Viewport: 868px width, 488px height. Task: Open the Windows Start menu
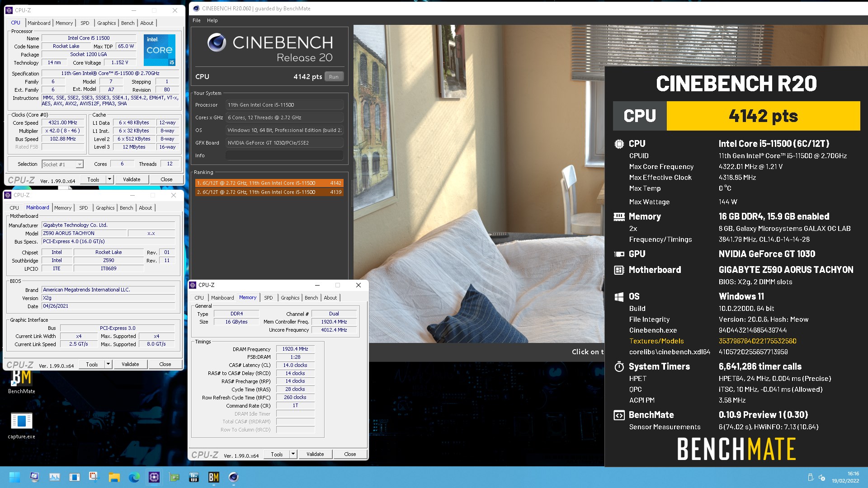pos(14,477)
